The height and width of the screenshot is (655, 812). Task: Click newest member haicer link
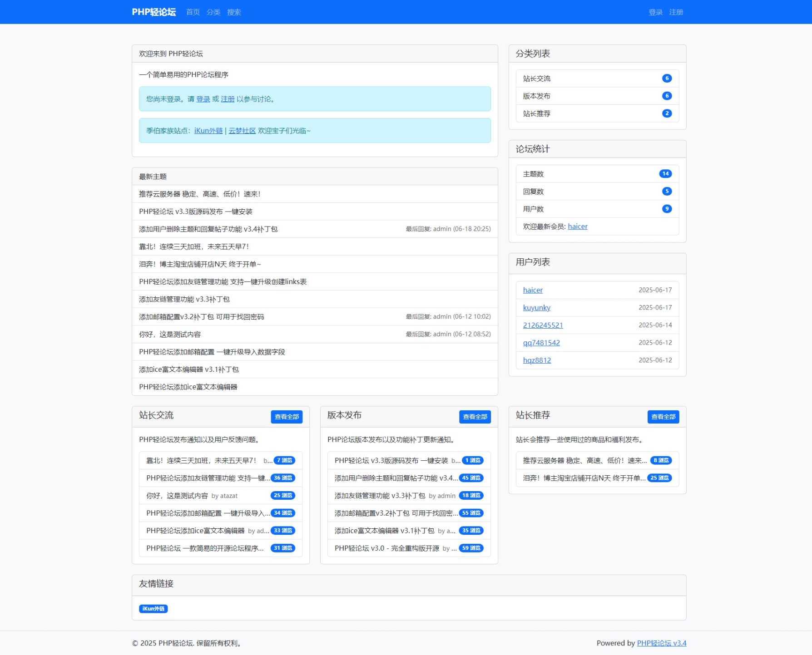point(577,226)
